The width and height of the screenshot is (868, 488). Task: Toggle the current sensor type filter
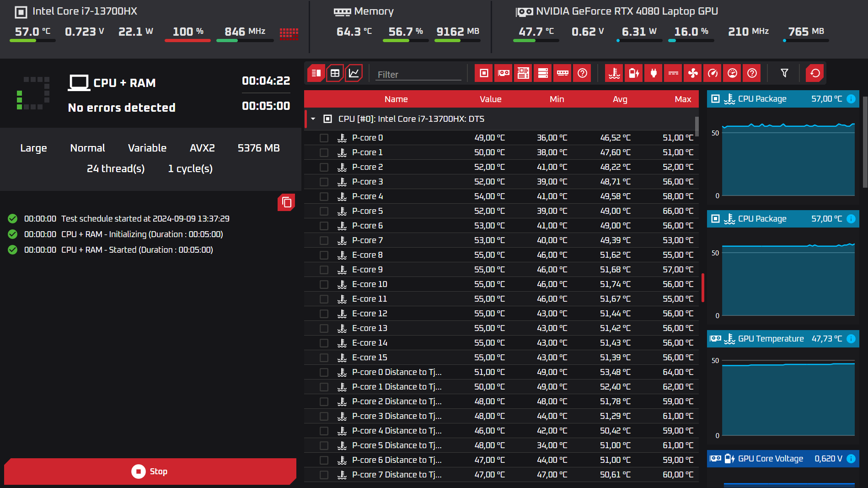point(673,73)
